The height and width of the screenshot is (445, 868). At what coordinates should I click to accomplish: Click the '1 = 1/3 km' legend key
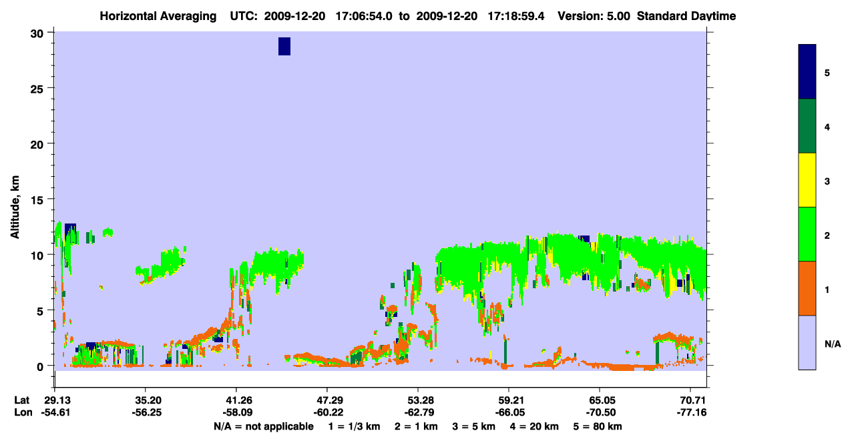coord(355,427)
